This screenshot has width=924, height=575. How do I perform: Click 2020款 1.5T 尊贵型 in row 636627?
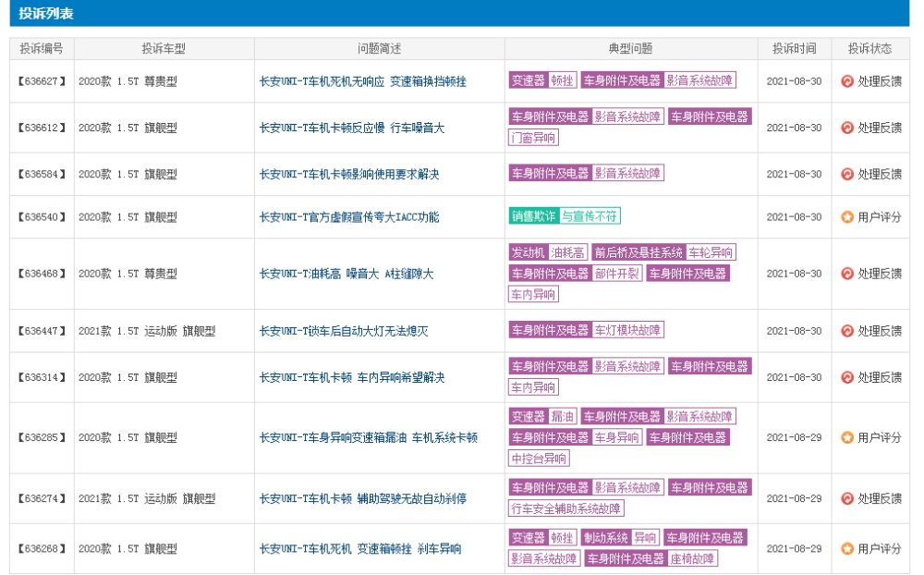pos(128,81)
